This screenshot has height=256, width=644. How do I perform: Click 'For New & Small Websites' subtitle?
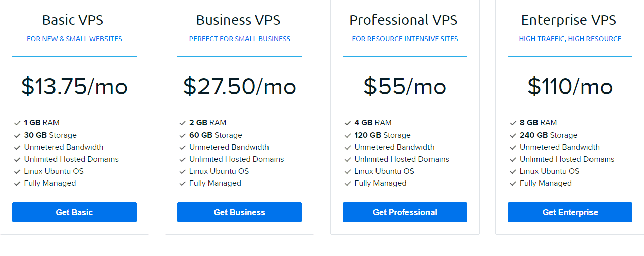click(74, 39)
